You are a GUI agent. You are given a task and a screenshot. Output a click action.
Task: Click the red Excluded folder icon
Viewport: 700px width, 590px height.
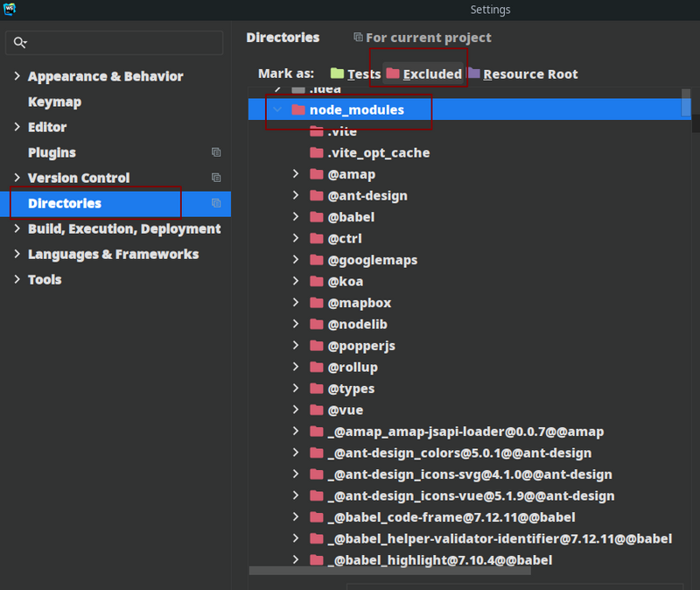(x=393, y=73)
